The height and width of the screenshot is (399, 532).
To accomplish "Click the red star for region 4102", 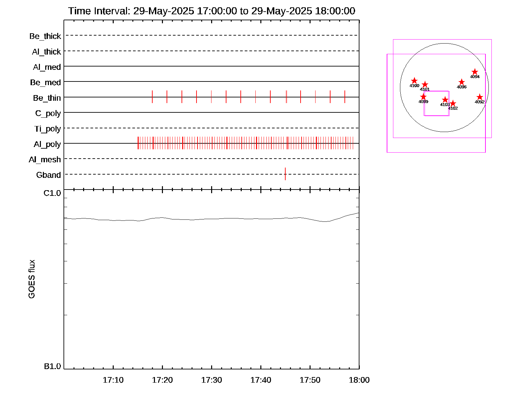I will tap(453, 104).
